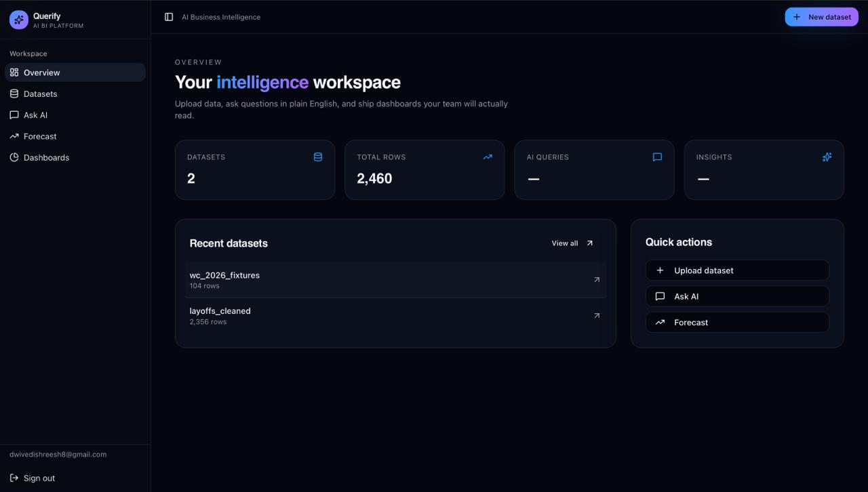Click the open arrow for wc_2026_fixtures
The image size is (868, 492).
pyautogui.click(x=597, y=280)
